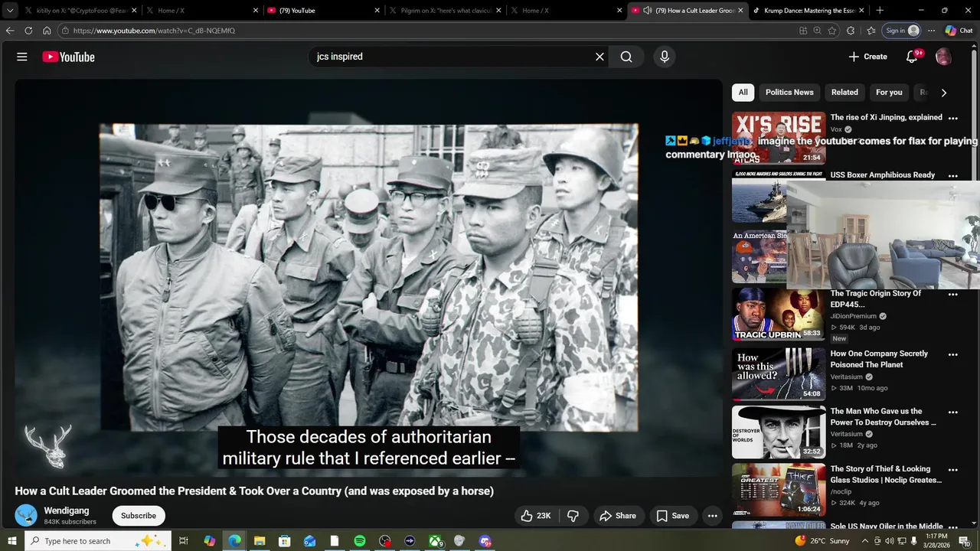Image resolution: width=980 pixels, height=551 pixels.
Task: Open options for The Tragic Origin Story video
Action: click(952, 295)
